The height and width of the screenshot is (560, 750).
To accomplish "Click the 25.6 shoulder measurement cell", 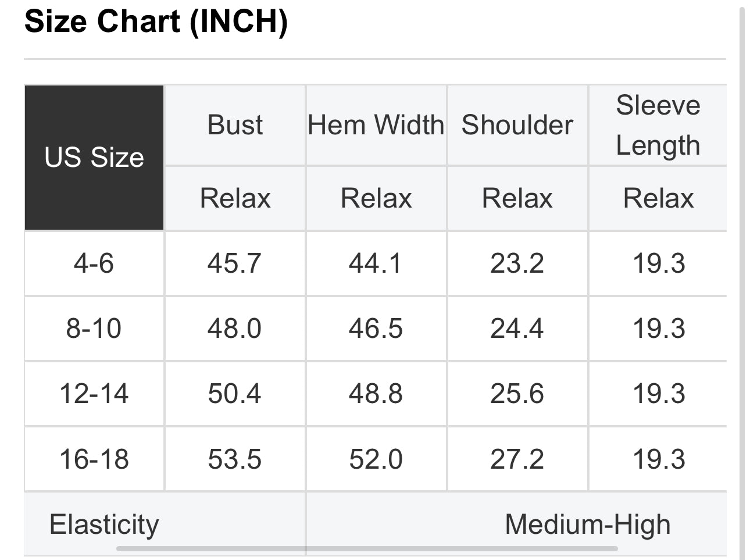I will [x=517, y=394].
